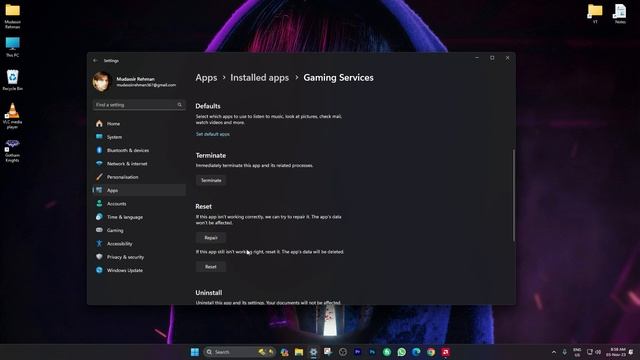Click the Find a setting search box

(139, 105)
